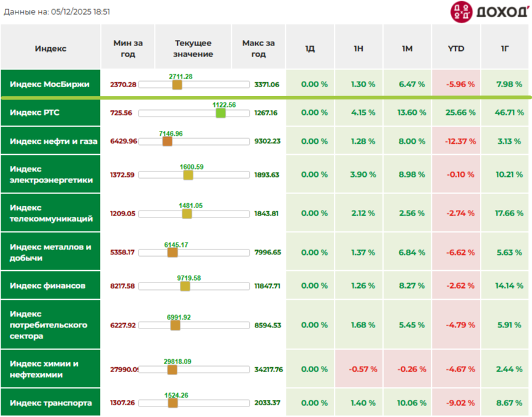Sort by the 1Н column header
This screenshot has width=532, height=417.
[358, 47]
